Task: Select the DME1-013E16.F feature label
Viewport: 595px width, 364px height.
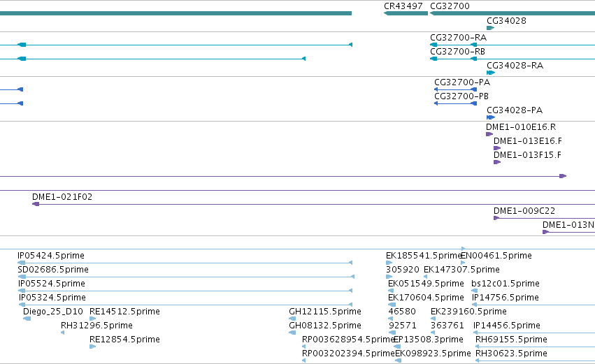Action: (527, 141)
